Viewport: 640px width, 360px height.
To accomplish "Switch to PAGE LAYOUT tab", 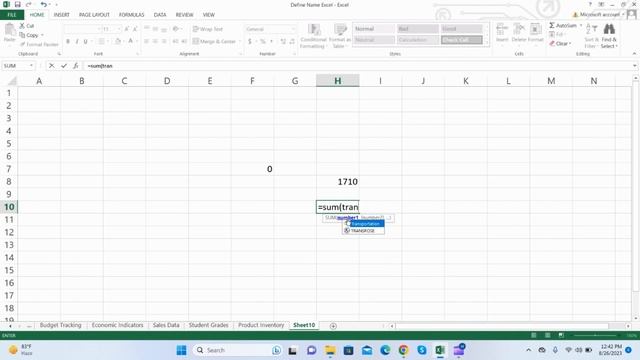I will click(x=94, y=15).
